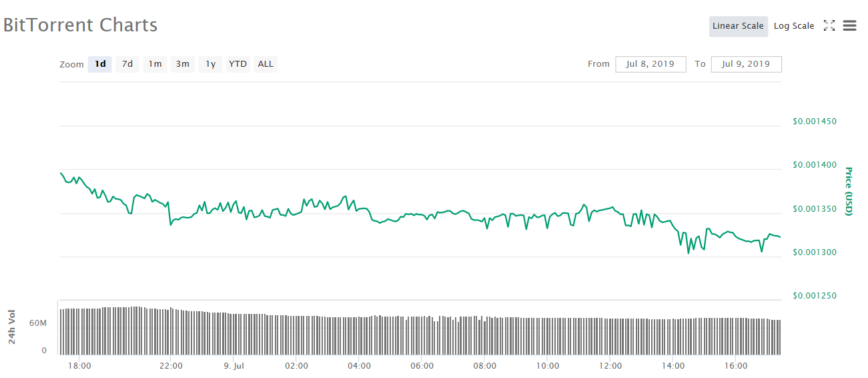Click the 9. Jul date axis label
This screenshot has width=868, height=378.
tap(236, 365)
